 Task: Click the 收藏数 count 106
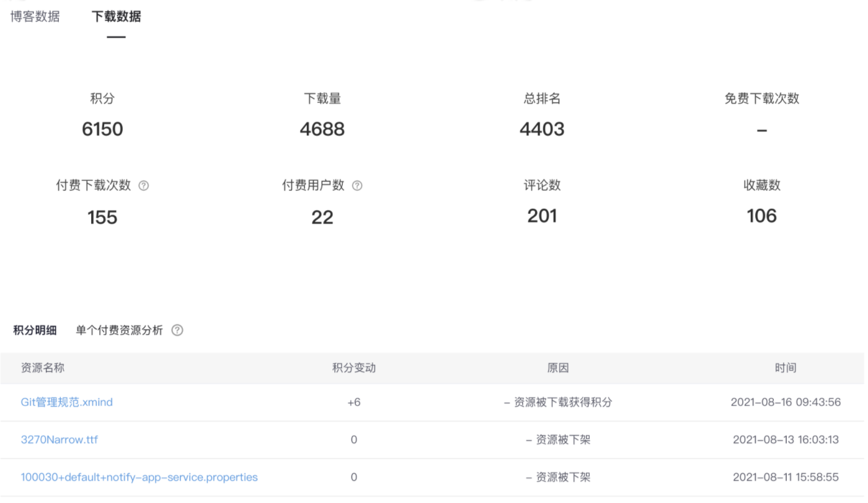761,216
